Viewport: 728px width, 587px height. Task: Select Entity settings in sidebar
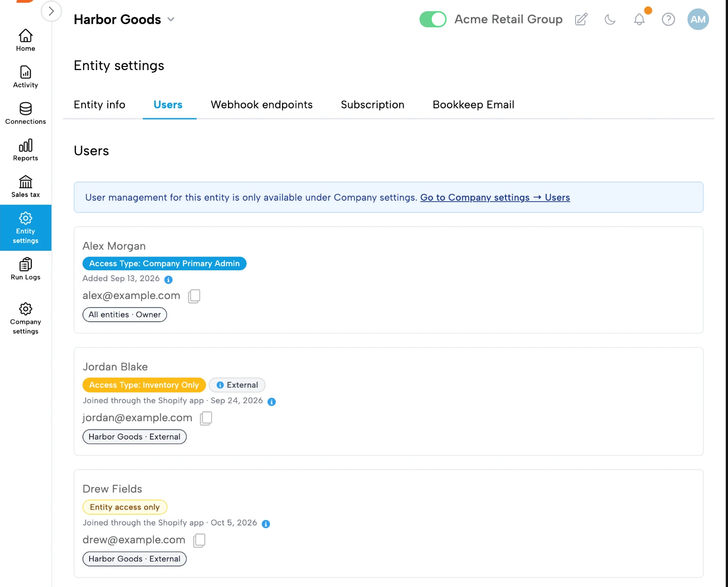(x=25, y=228)
